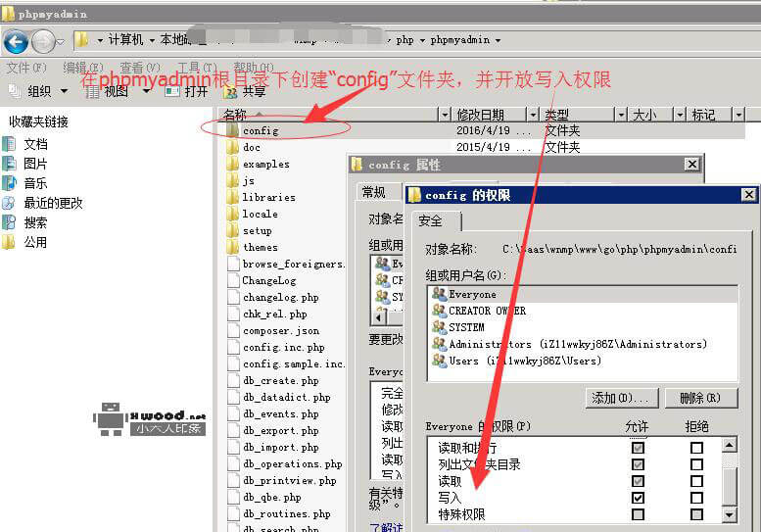This screenshot has width=761, height=532.
Task: Open the 搜索 favorites link icon
Action: point(9,222)
